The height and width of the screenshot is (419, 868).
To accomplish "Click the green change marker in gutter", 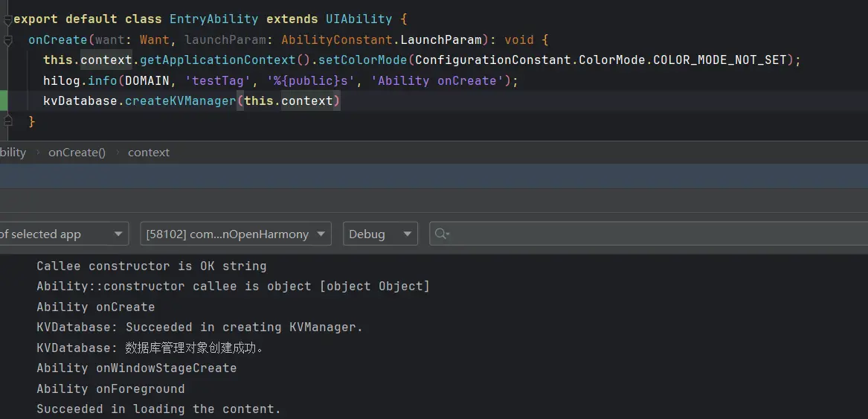I will [x=4, y=101].
